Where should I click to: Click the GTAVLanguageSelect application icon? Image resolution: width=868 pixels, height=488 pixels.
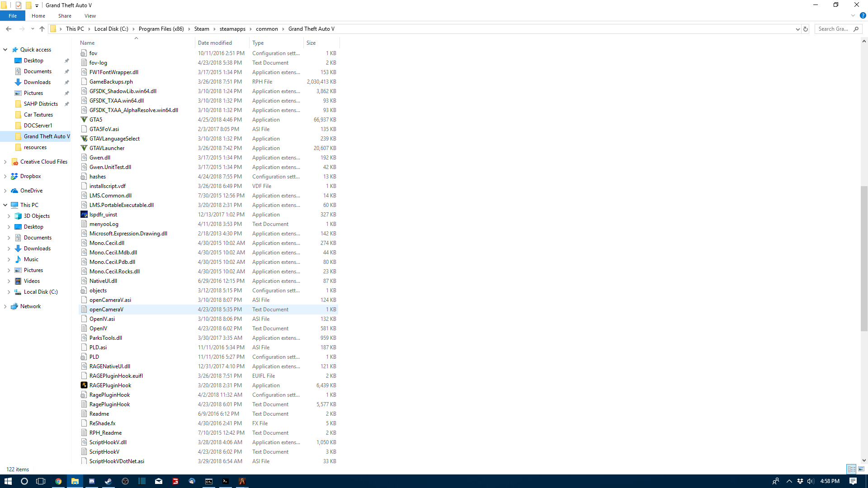pos(84,139)
